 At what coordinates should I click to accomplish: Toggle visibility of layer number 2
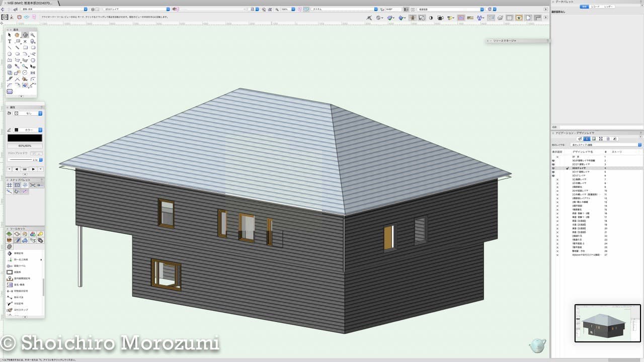click(553, 161)
